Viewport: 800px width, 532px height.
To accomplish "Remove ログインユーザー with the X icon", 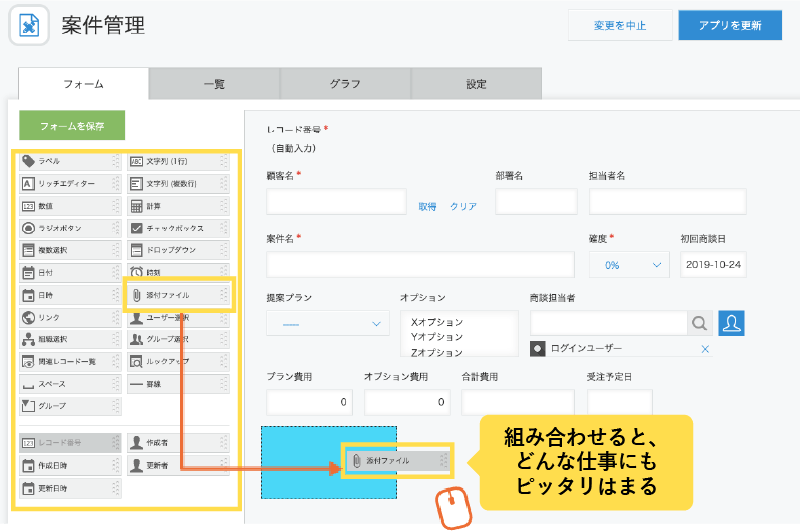I will pyautogui.click(x=705, y=349).
